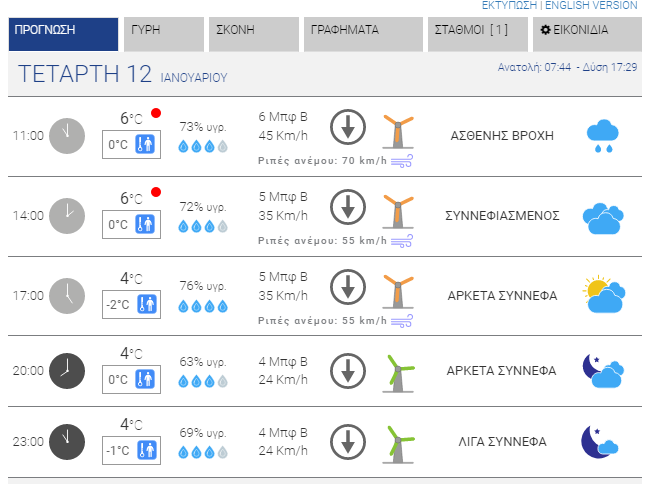The height and width of the screenshot is (484, 651).
Task: Click the orange windmill icon at 14:00
Action: click(398, 209)
